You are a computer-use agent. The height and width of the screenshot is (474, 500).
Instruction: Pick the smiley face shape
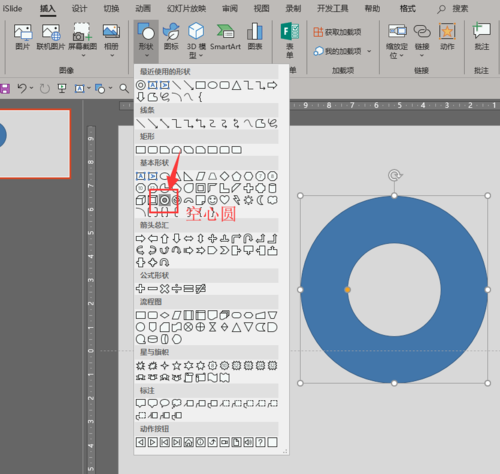pyautogui.click(x=212, y=200)
